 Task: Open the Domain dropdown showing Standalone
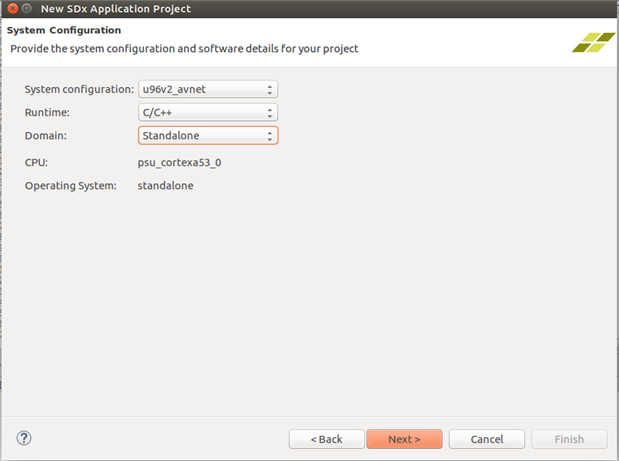tap(207, 135)
